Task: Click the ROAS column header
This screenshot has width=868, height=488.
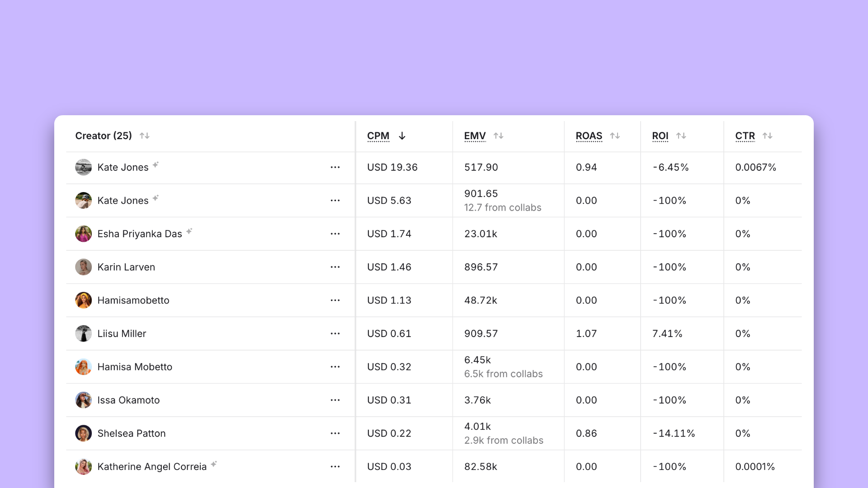Action: pyautogui.click(x=589, y=136)
